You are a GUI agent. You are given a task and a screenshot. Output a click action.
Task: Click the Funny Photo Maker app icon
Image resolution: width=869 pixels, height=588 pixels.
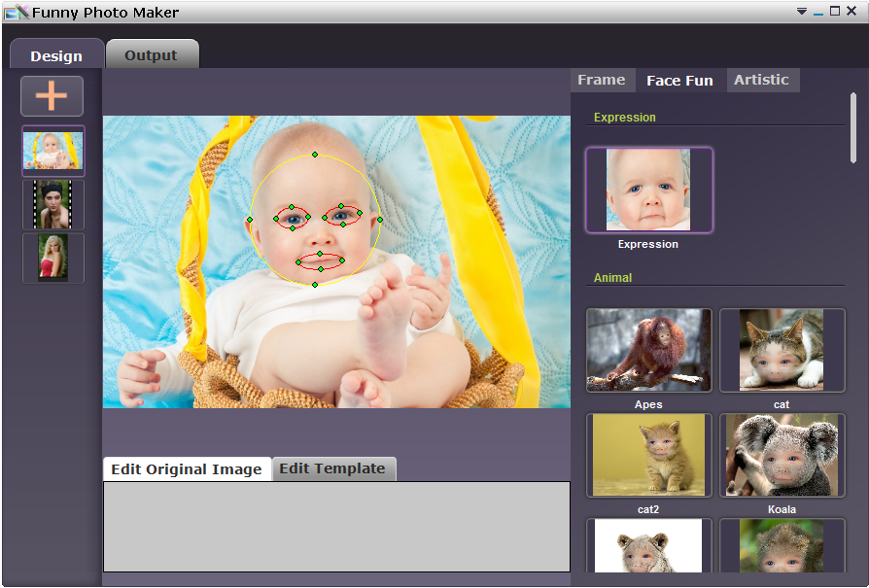click(x=17, y=12)
